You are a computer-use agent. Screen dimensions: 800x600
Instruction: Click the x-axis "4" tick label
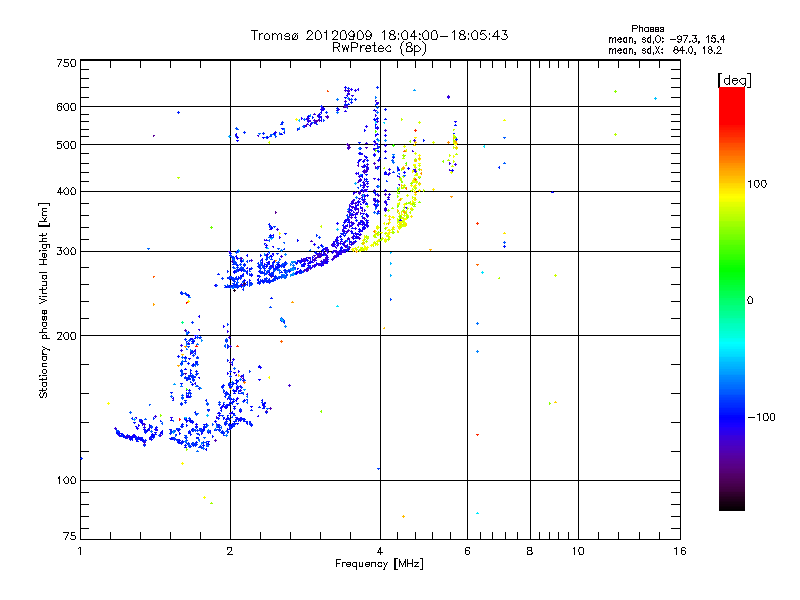pos(380,551)
